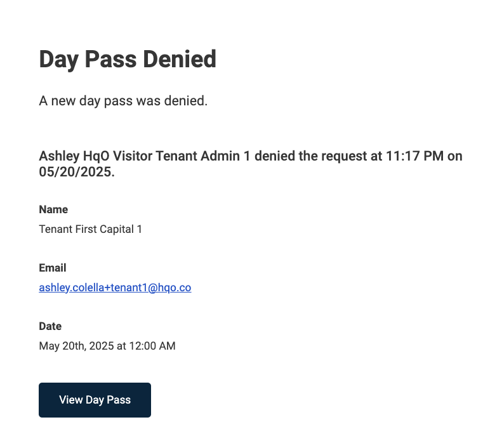Click the Day Pass Denied heading

pyautogui.click(x=128, y=60)
